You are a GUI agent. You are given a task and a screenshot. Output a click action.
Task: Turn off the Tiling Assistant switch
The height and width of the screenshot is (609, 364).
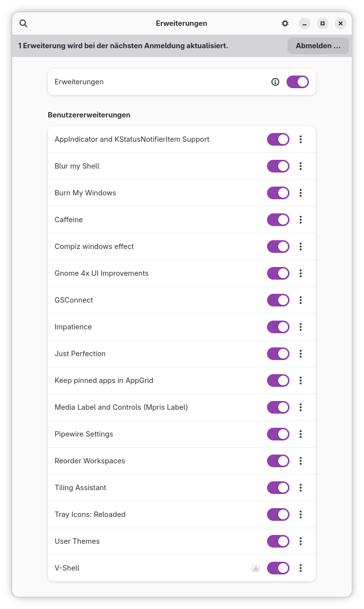[x=278, y=488]
